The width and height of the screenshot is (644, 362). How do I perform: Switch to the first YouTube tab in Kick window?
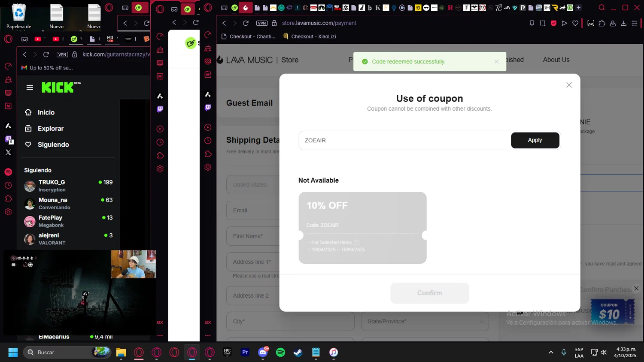[38, 39]
